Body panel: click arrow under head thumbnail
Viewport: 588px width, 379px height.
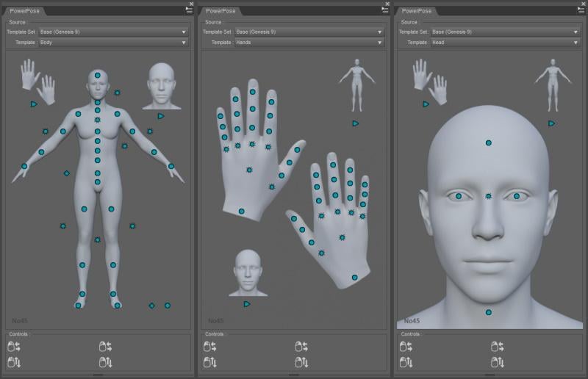coord(161,116)
